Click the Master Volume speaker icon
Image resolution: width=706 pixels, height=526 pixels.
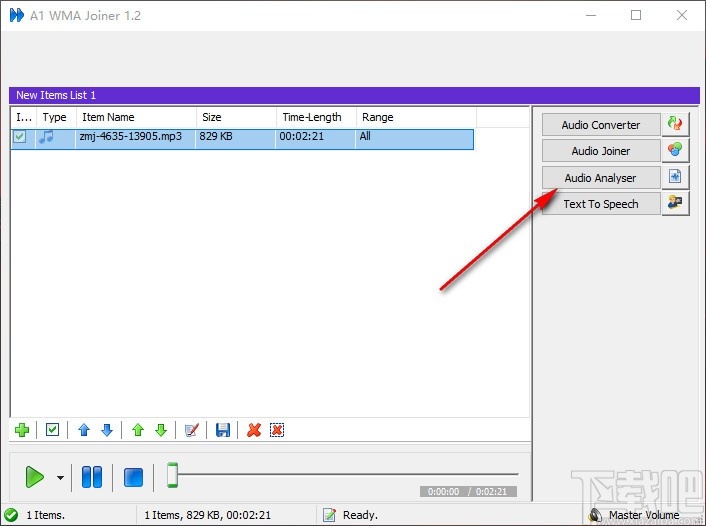click(x=595, y=515)
